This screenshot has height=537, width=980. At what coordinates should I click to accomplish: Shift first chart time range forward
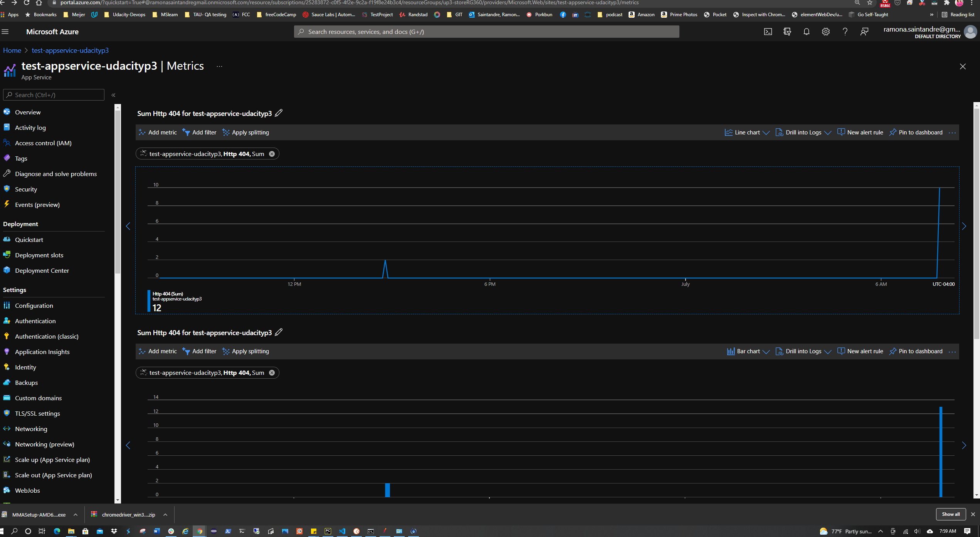964,227
